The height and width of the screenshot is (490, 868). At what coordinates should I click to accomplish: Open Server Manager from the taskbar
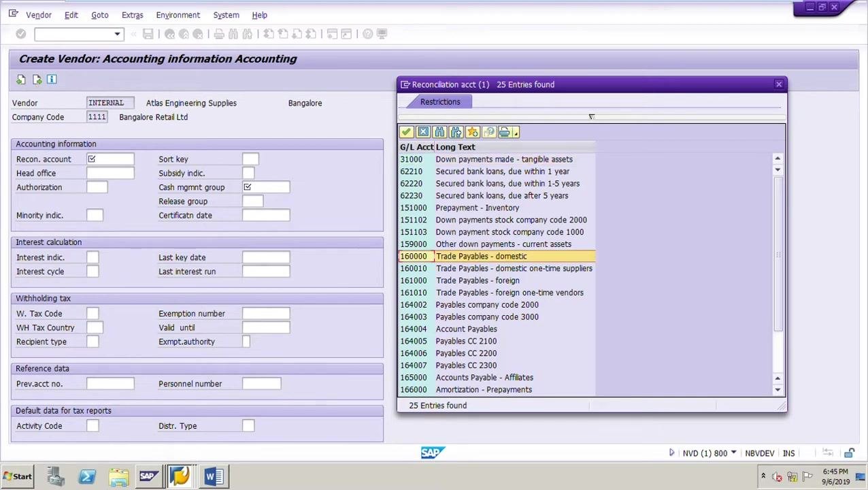[55, 476]
